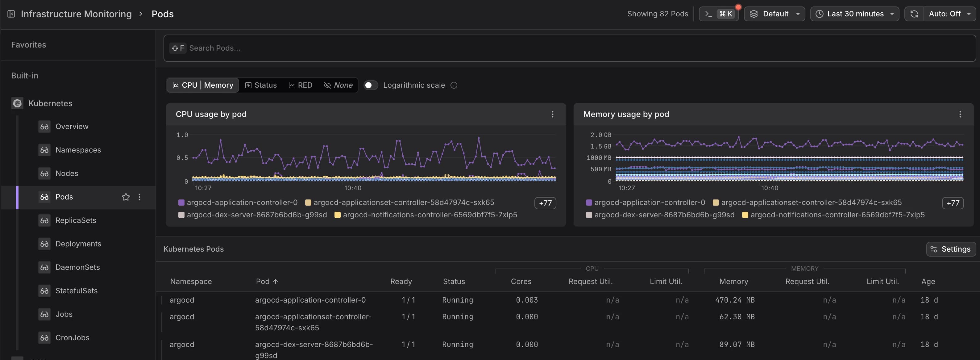The width and height of the screenshot is (980, 360).
Task: Click the Search Pods input field
Action: point(570,48)
